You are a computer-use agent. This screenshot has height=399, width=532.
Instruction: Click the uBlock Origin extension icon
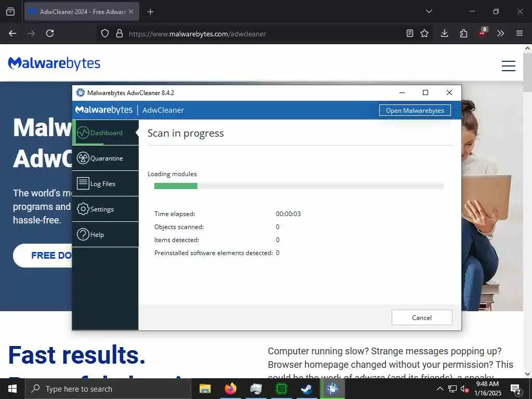[x=482, y=33]
